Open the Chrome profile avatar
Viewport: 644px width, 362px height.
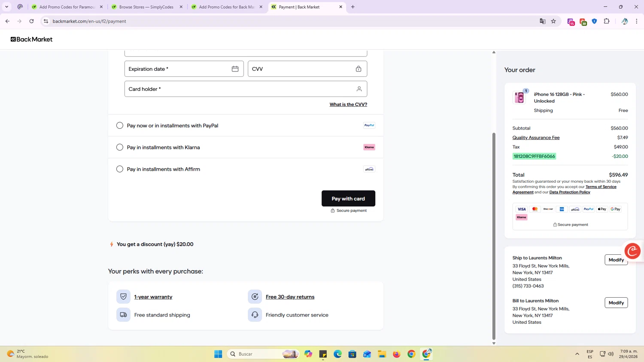coord(625,21)
